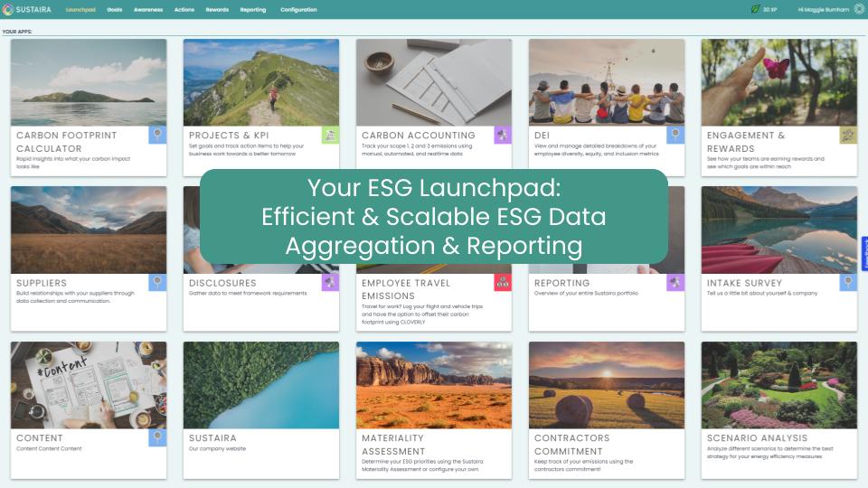Open the Intake Survey app title

click(x=744, y=283)
